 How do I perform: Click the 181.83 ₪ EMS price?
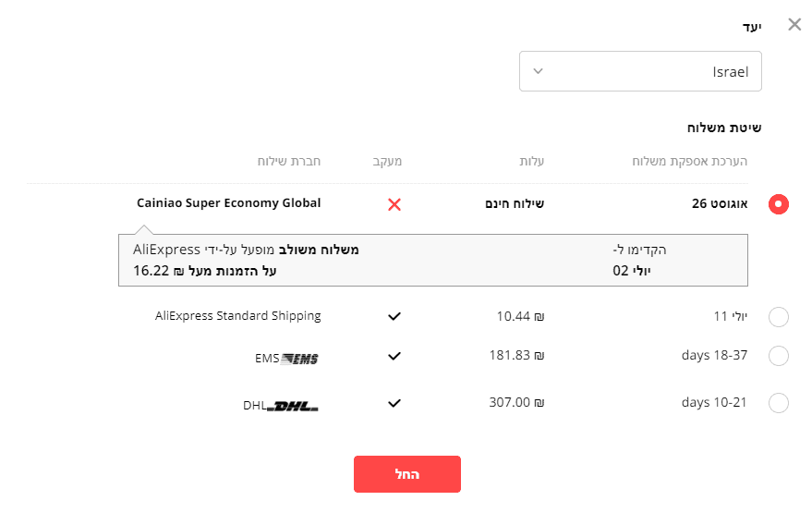(x=516, y=355)
